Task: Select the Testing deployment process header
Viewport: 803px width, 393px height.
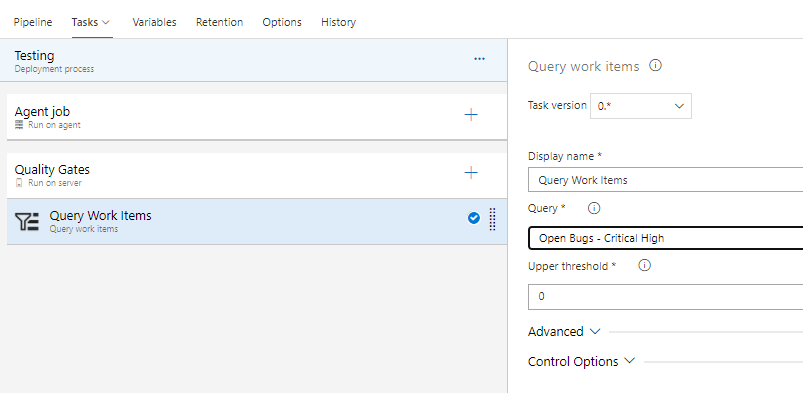Action: pos(253,60)
